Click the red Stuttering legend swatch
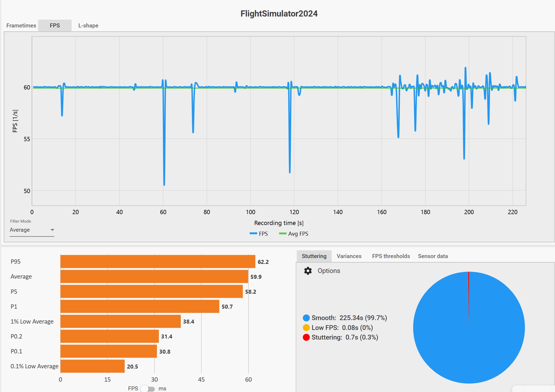Screen dimensions: 555x392 coord(306,337)
